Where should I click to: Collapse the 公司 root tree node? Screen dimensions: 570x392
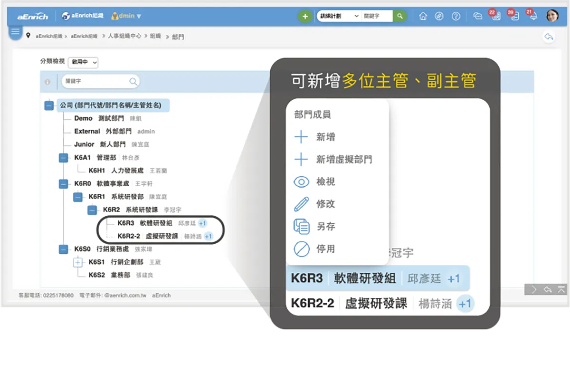[x=48, y=105]
